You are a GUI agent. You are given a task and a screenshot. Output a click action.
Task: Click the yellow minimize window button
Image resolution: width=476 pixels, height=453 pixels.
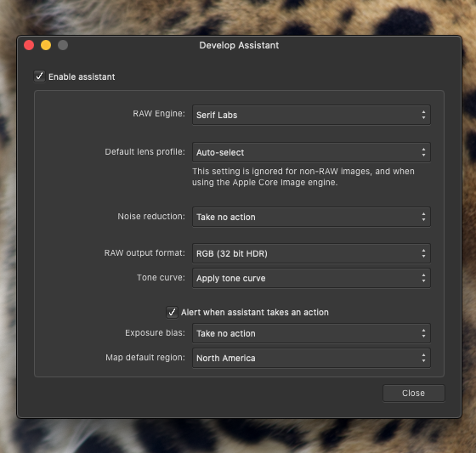pos(46,45)
